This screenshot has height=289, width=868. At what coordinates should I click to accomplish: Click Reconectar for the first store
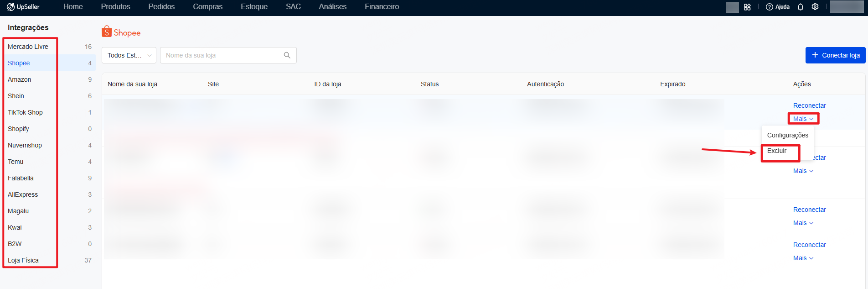coord(809,105)
